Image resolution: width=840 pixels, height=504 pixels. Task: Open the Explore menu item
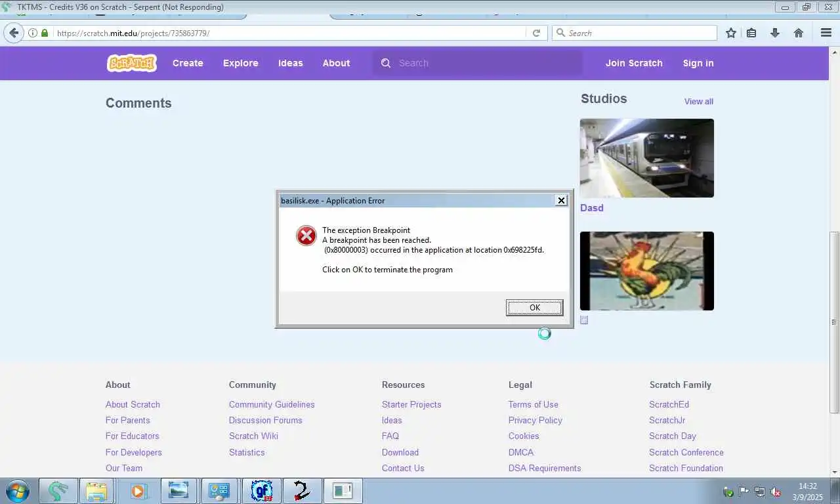click(x=241, y=63)
